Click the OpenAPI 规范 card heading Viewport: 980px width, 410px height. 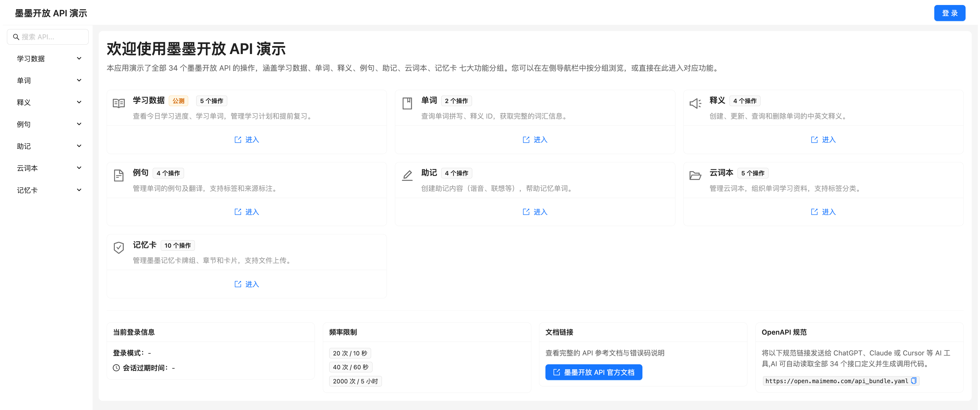tap(784, 332)
